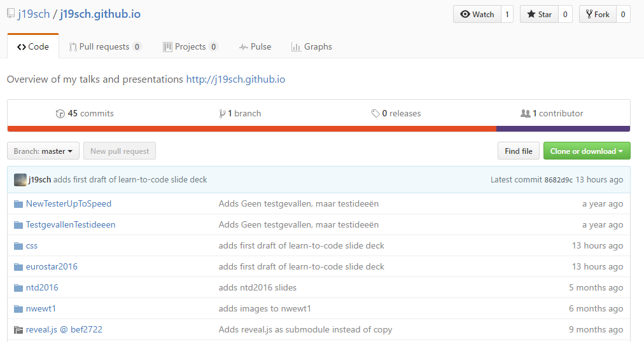644x342 pixels.
Task: Open the reveal.js @ bef2722 submodule
Action: click(x=64, y=329)
